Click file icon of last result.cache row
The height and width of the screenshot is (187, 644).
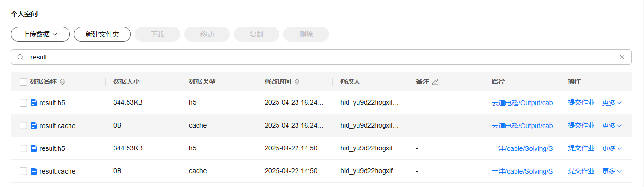pyautogui.click(x=34, y=171)
